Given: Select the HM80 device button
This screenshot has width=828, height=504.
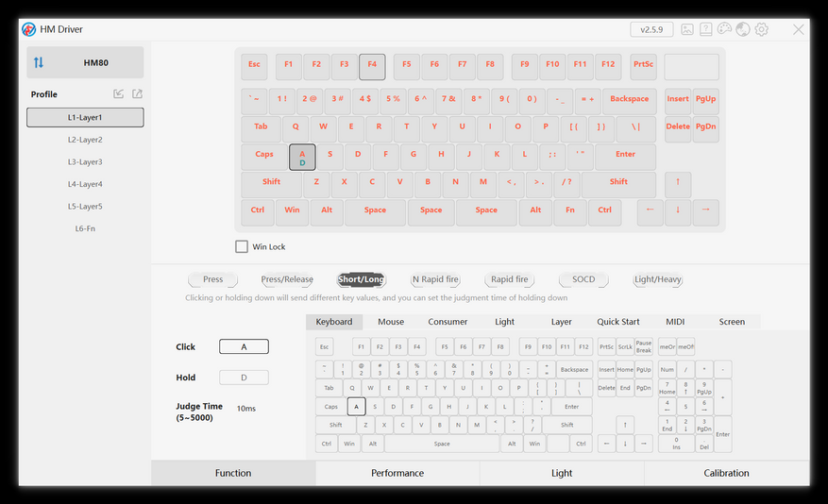Looking at the screenshot, I should pos(85,63).
